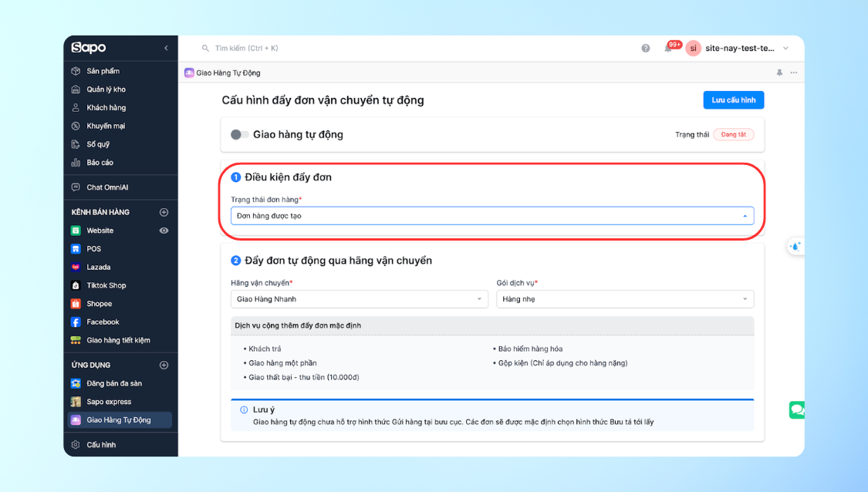Expand the Hãng vận chuyển dropdown
Viewport: 868px width, 492px height.
(359, 299)
